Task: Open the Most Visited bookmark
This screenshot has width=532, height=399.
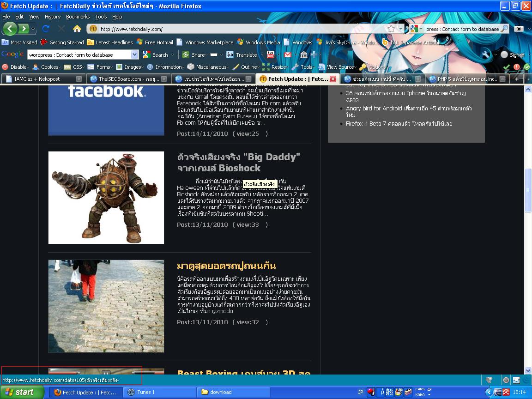Action: [19, 42]
